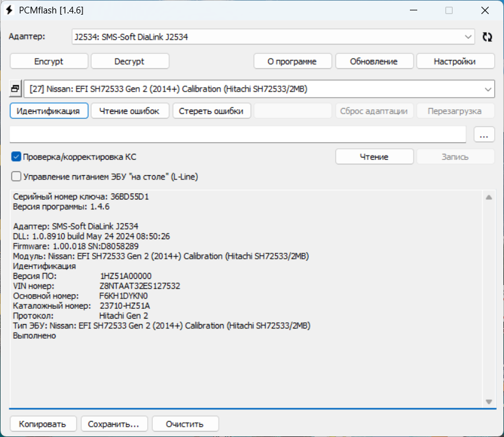Click the refresh adapters icon
The width and height of the screenshot is (504, 437).
click(487, 37)
